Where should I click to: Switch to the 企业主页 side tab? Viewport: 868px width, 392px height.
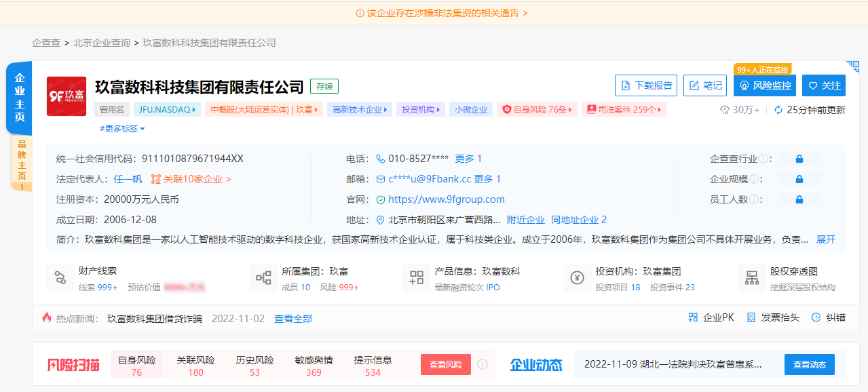20,98
